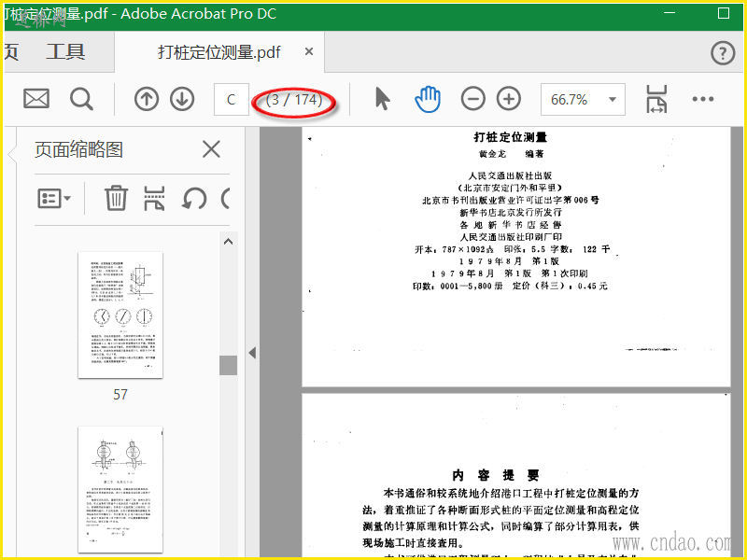Select page 57 thumbnail

coord(120,315)
